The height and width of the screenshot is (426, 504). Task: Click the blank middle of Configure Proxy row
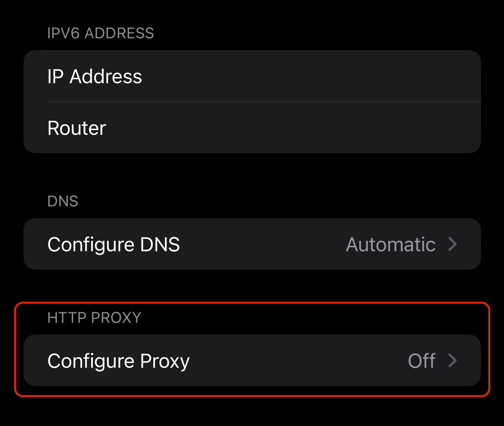point(297,361)
